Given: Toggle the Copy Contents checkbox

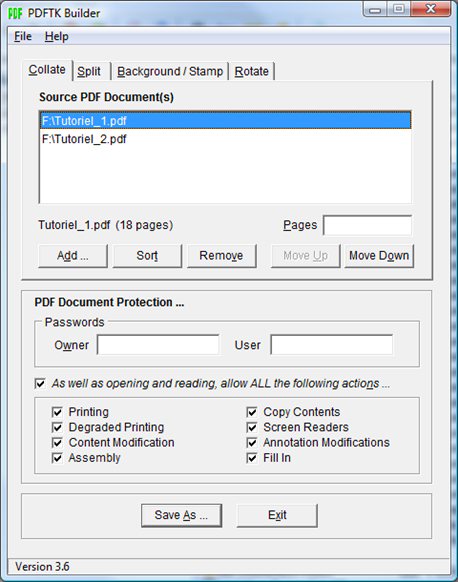Looking at the screenshot, I should (x=252, y=412).
